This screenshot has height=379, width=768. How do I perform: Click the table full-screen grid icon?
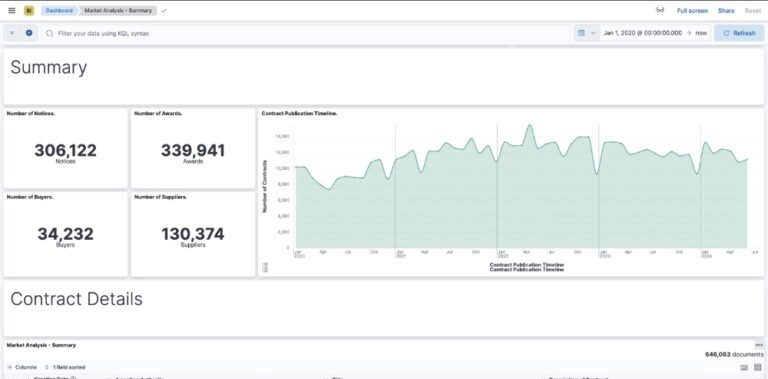pyautogui.click(x=758, y=367)
